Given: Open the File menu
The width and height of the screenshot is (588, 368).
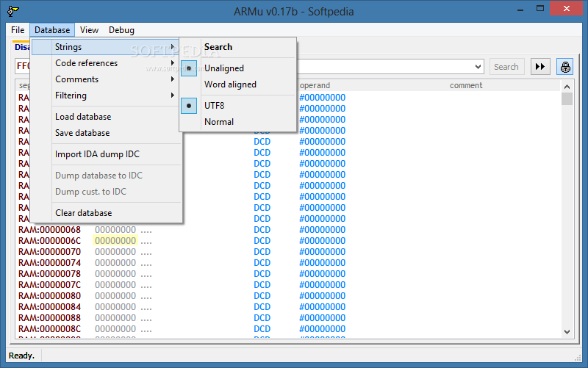Looking at the screenshot, I should coord(18,30).
